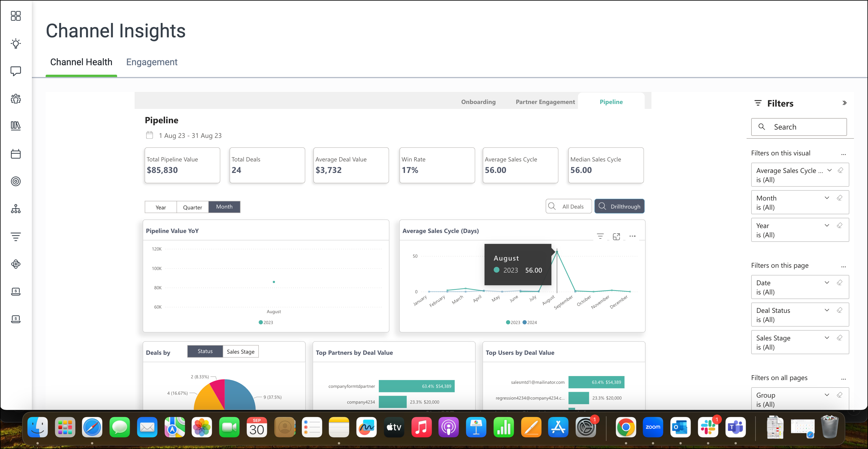Open options for Filters on this page
Viewport: 868px width, 449px height.
click(843, 267)
